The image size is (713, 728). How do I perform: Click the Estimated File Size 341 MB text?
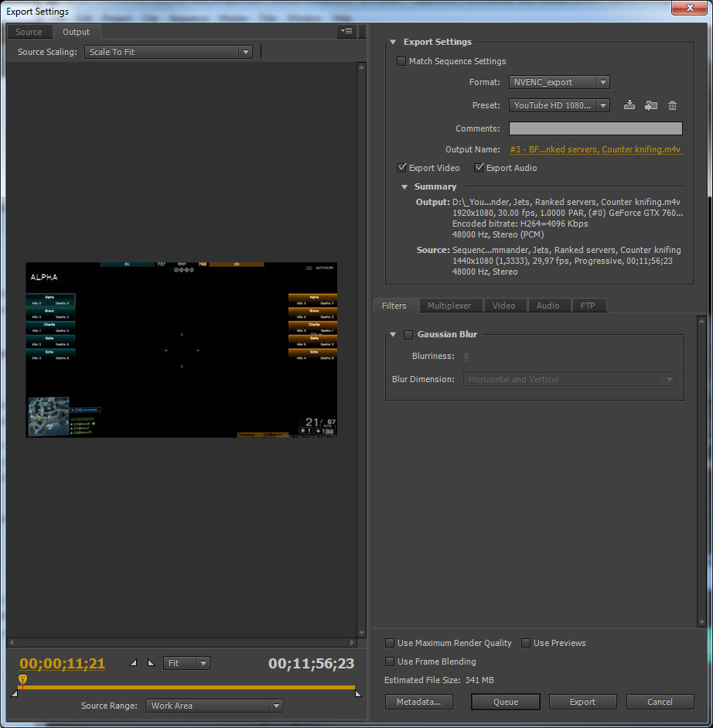(x=439, y=680)
